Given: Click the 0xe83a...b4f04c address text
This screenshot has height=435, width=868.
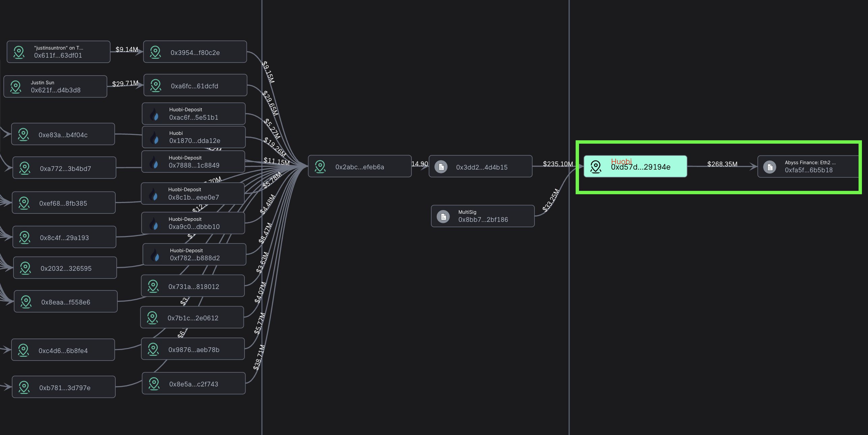Looking at the screenshot, I should [63, 135].
